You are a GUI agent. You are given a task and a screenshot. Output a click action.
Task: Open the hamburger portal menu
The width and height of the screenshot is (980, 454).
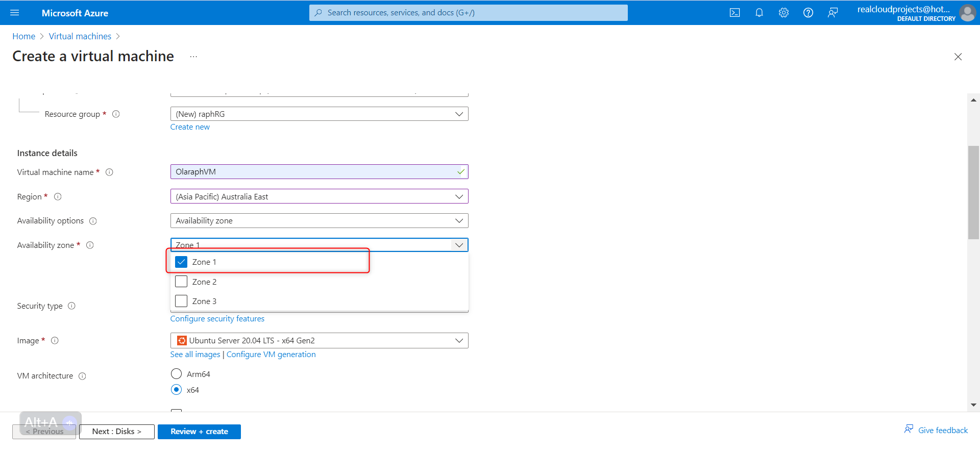(x=15, y=13)
